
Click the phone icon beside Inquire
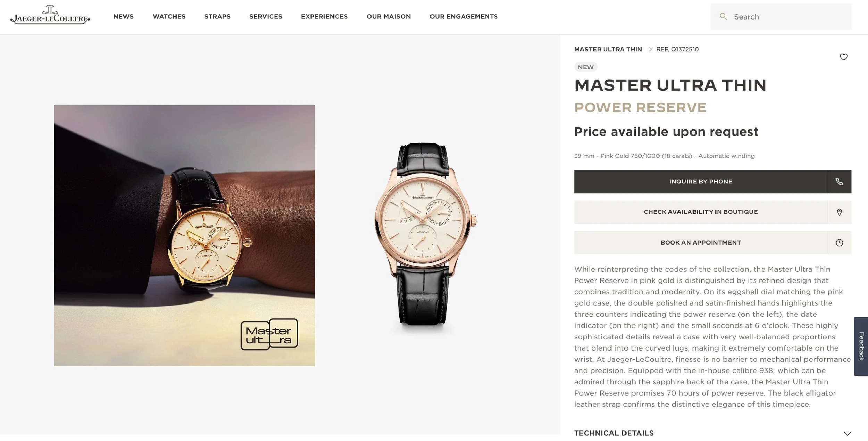(839, 181)
